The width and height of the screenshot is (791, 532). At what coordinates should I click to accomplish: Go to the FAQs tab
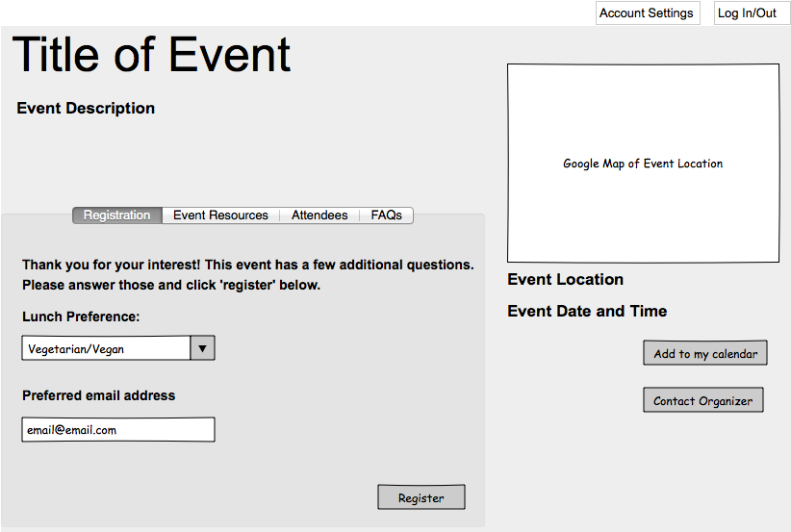pos(387,215)
